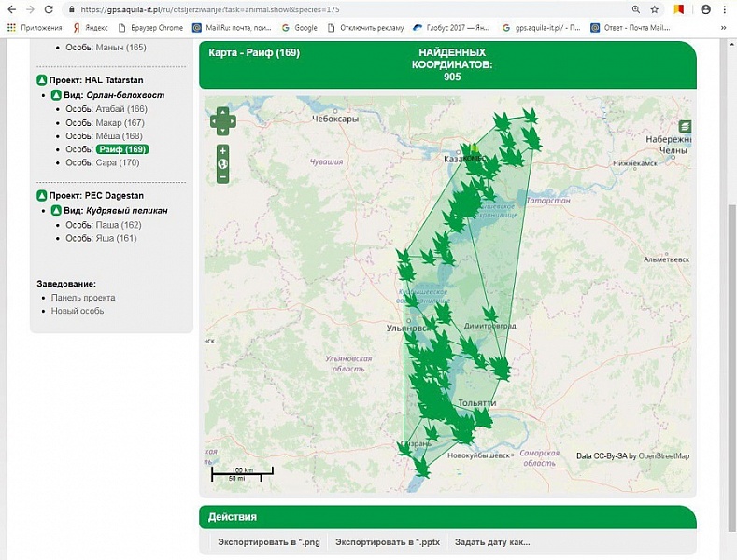Open the Ответ - Почта Mail bookmark
This screenshot has height=560, width=737.
pos(631,28)
